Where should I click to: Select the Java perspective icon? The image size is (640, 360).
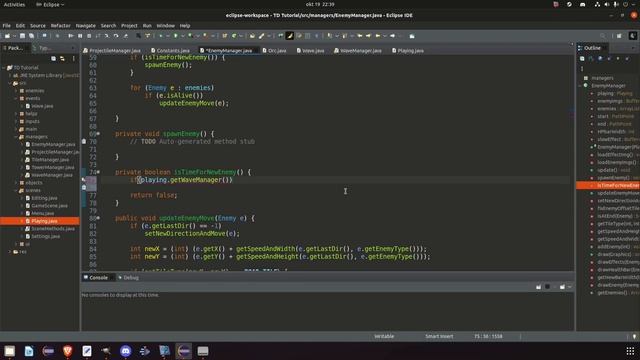(x=633, y=36)
